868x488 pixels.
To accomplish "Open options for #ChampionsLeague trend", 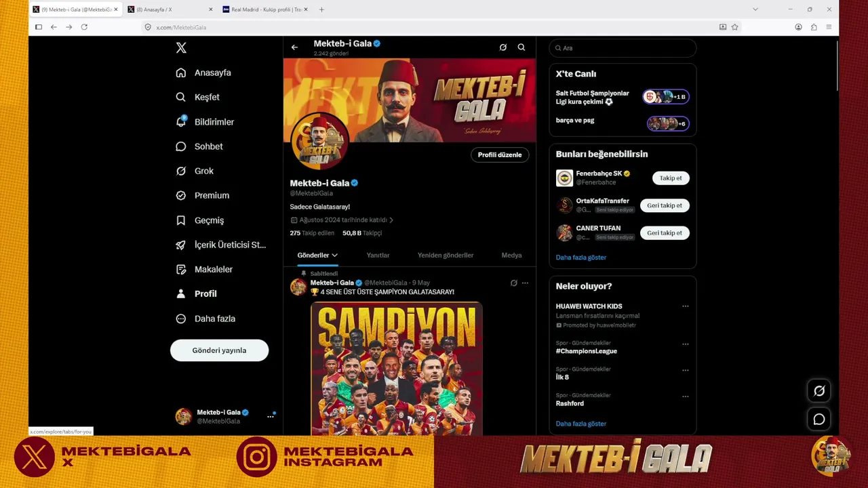I will [685, 344].
